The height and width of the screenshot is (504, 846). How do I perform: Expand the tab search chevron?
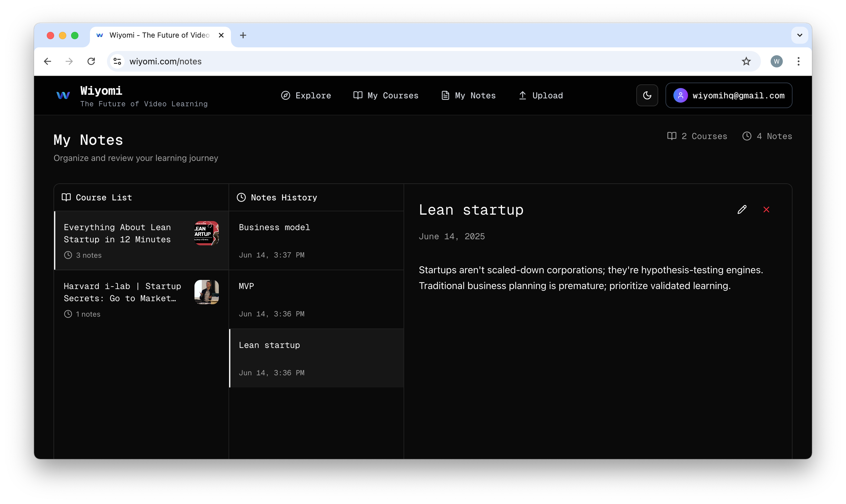coord(800,35)
